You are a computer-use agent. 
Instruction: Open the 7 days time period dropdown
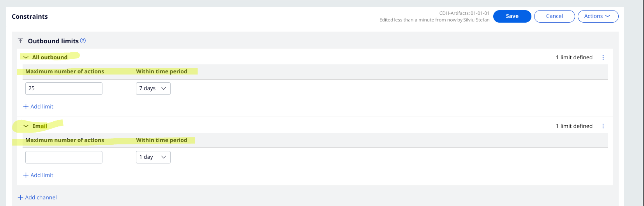(153, 89)
